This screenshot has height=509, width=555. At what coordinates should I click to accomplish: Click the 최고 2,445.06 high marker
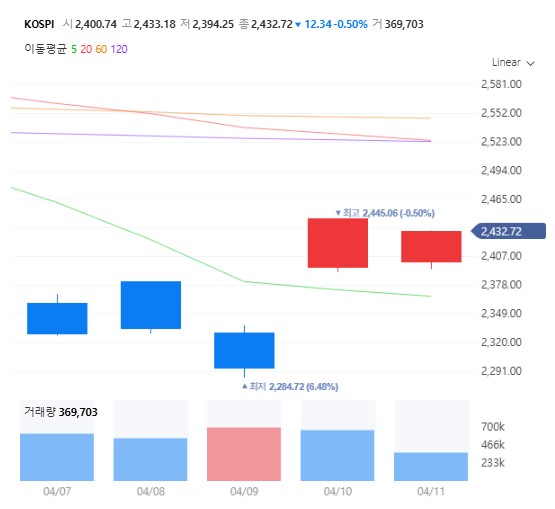(385, 213)
